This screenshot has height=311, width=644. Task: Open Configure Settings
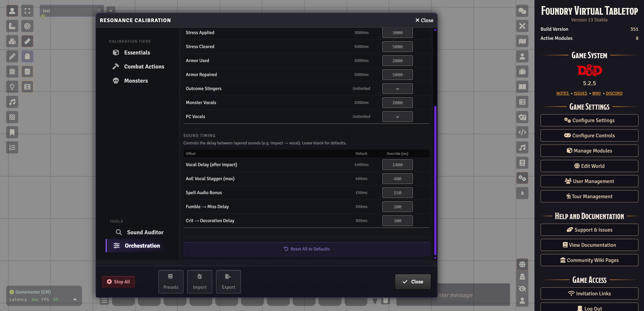click(589, 120)
